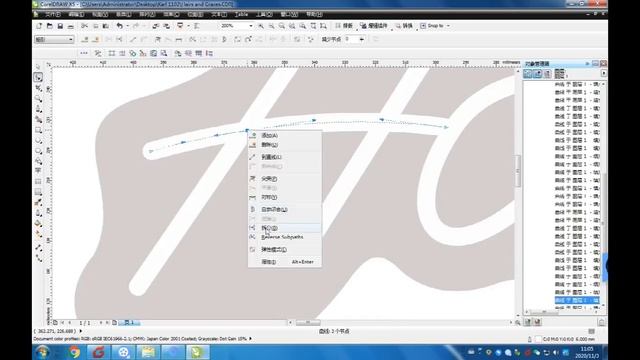This screenshot has height=360, width=640.
Task: Click the Open file folder icon
Action: coord(49,26)
